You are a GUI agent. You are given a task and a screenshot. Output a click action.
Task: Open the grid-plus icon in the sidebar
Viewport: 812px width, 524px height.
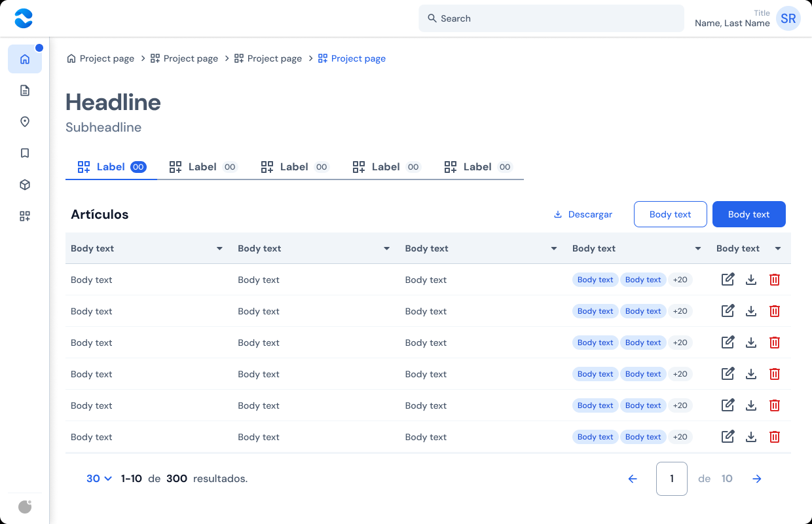coord(25,216)
